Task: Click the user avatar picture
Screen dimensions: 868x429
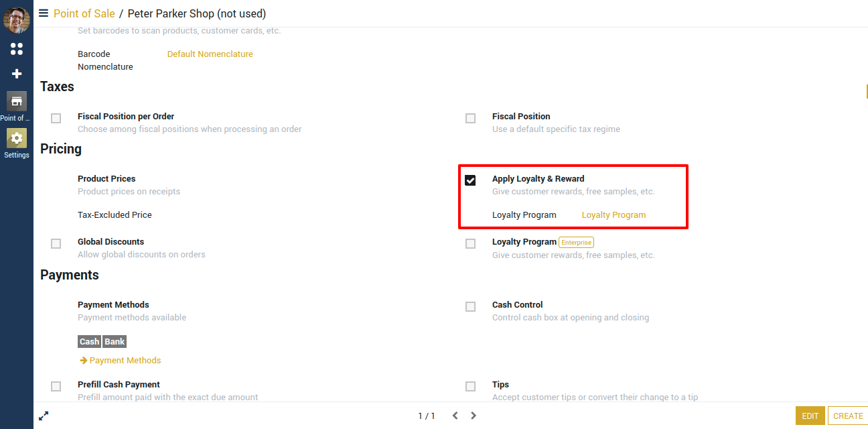Action: coord(17,19)
